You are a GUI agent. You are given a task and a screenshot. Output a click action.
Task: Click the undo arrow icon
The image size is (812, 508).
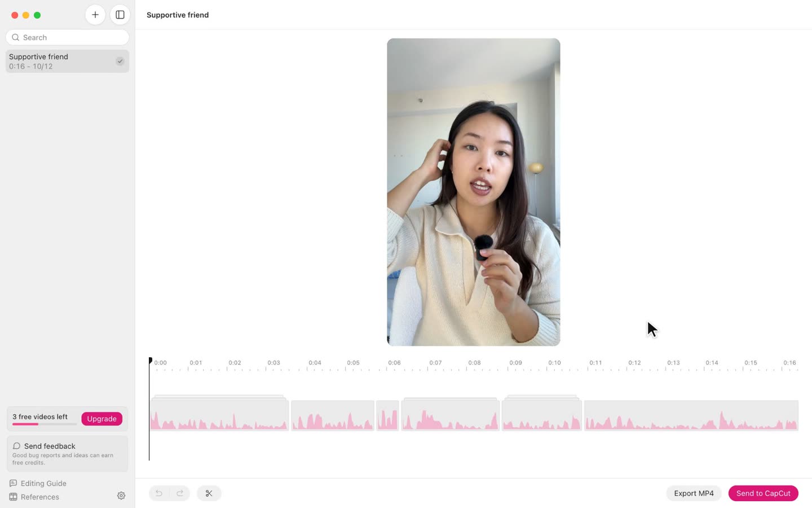(159, 493)
